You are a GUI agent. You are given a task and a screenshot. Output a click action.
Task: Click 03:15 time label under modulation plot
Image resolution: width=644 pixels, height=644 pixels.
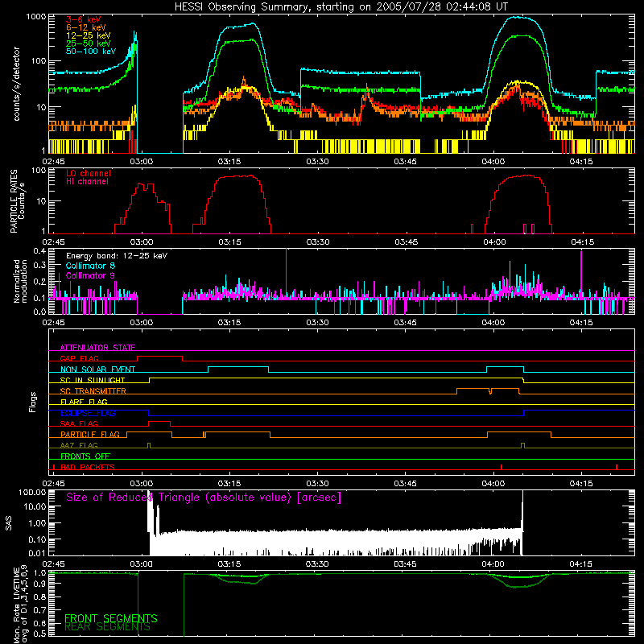(x=229, y=323)
